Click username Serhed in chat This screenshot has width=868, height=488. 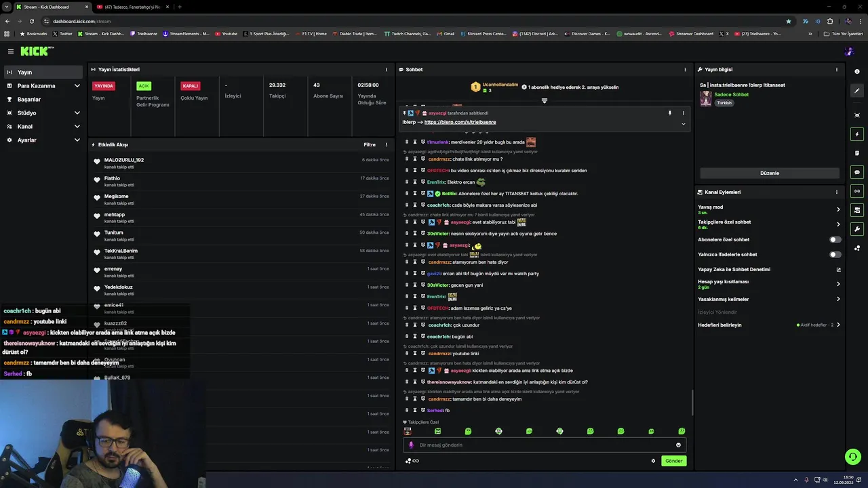[x=435, y=410]
